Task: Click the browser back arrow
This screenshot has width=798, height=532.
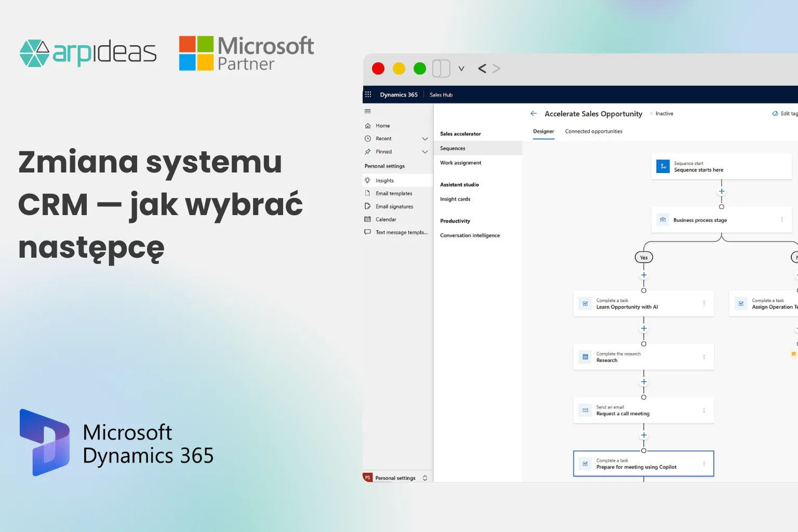Action: tap(482, 69)
